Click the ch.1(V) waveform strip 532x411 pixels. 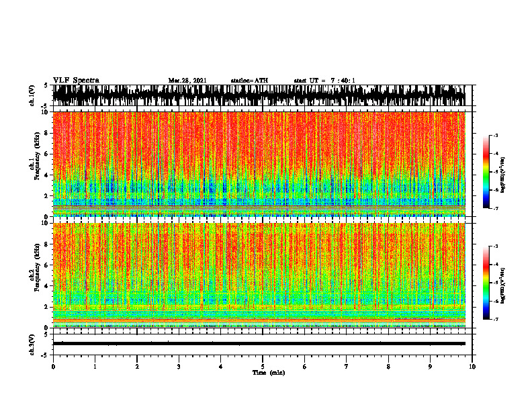coord(259,95)
